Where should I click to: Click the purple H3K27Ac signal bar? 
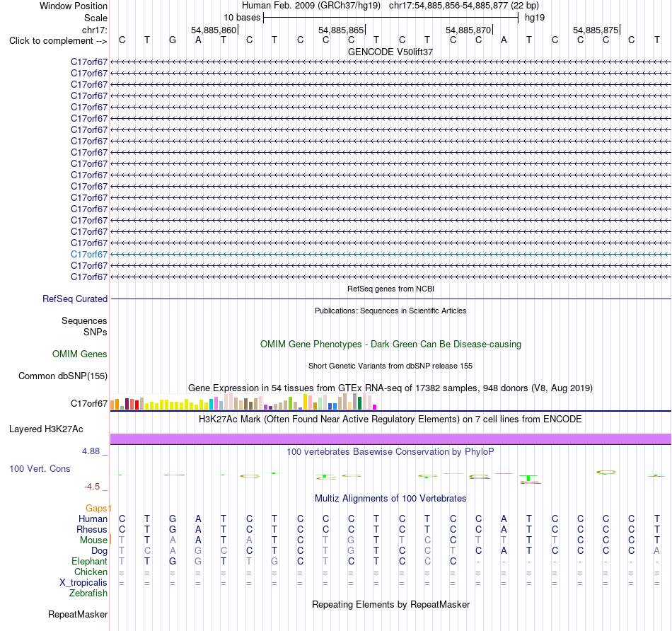point(390,439)
